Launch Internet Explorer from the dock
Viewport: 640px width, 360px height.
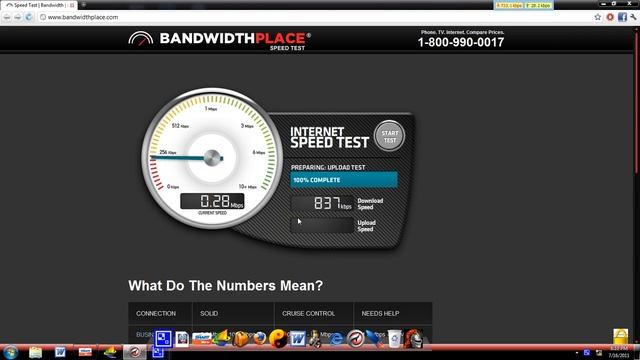pyautogui.click(x=336, y=339)
